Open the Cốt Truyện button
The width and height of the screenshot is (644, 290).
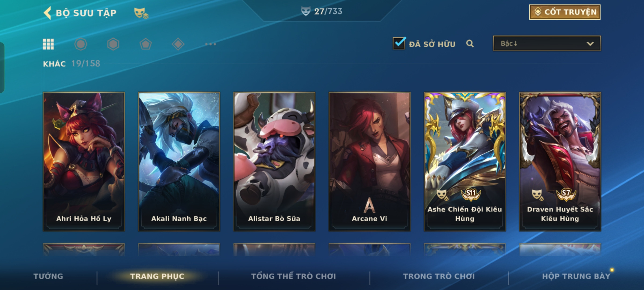[x=565, y=12]
